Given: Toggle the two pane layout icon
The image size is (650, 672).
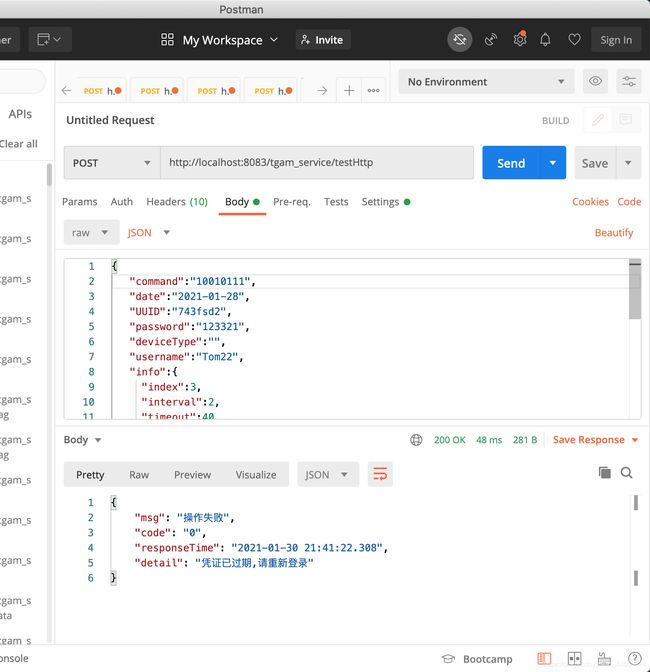Looking at the screenshot, I should tap(574, 658).
